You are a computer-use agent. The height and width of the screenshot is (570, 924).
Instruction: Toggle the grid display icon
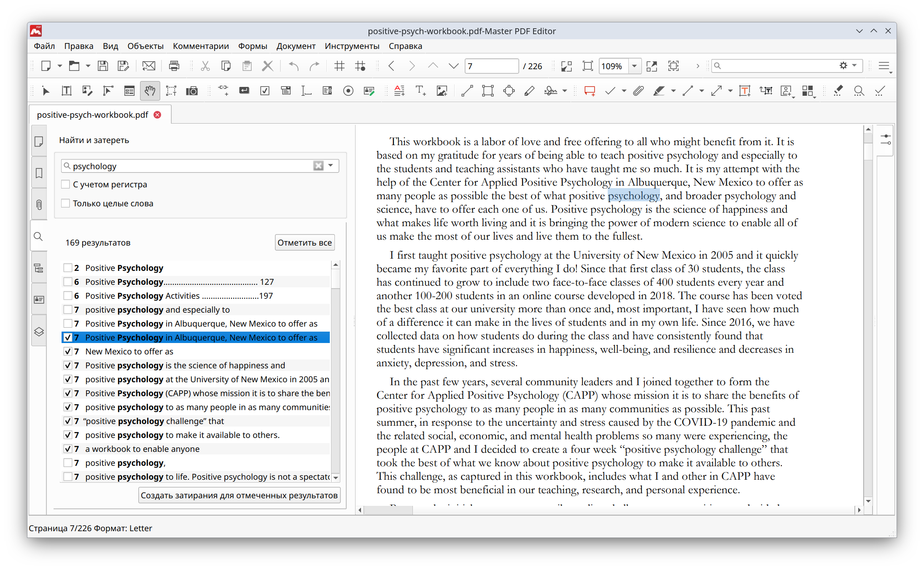[x=339, y=66]
